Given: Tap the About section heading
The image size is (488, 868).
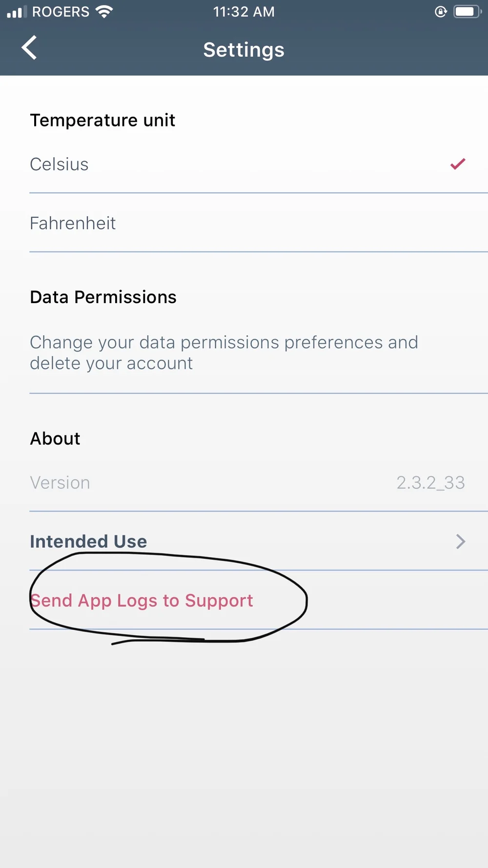Looking at the screenshot, I should (x=55, y=438).
